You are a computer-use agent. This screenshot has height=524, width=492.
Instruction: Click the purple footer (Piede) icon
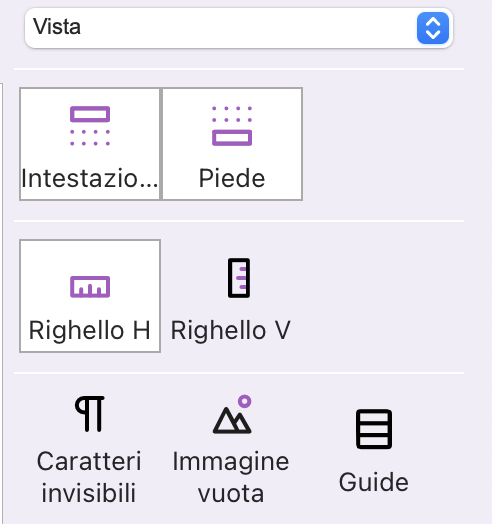(x=232, y=126)
